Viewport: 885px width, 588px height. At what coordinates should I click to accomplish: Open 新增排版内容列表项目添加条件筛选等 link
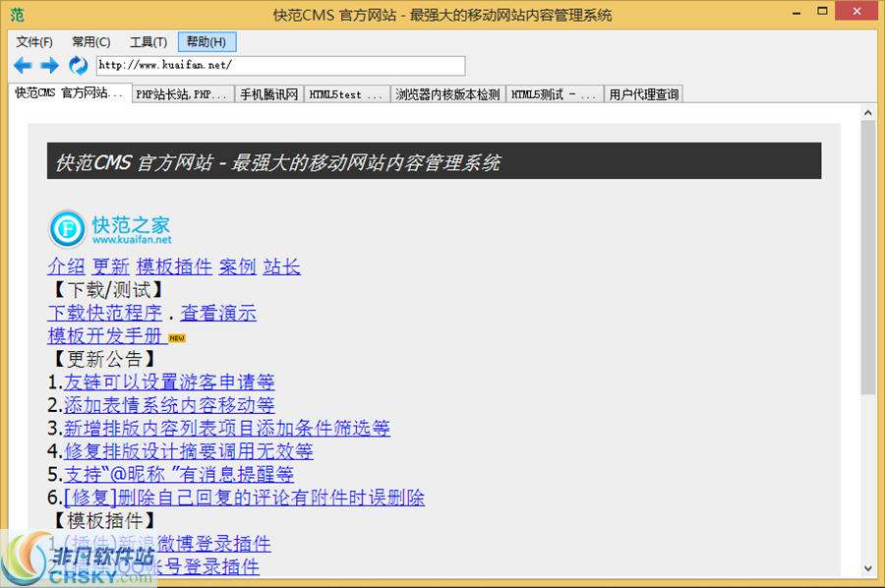tap(227, 429)
